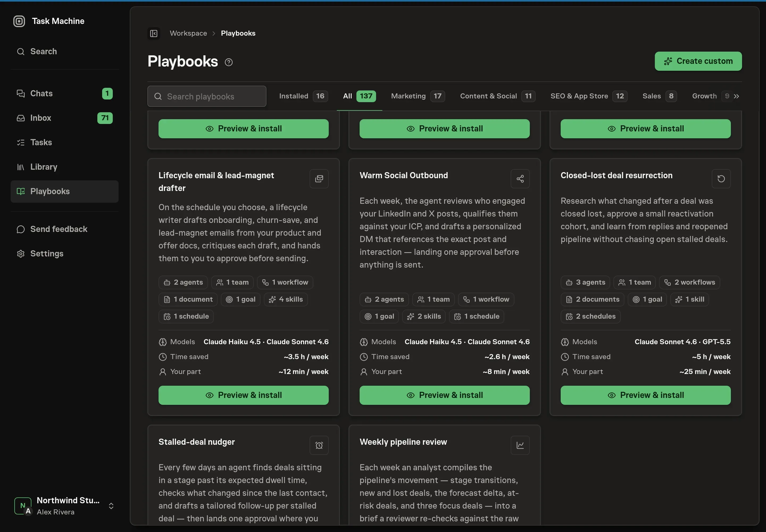Click the 2 schedules chip on Closed-lost deal card
The image size is (766, 532).
coord(590,317)
